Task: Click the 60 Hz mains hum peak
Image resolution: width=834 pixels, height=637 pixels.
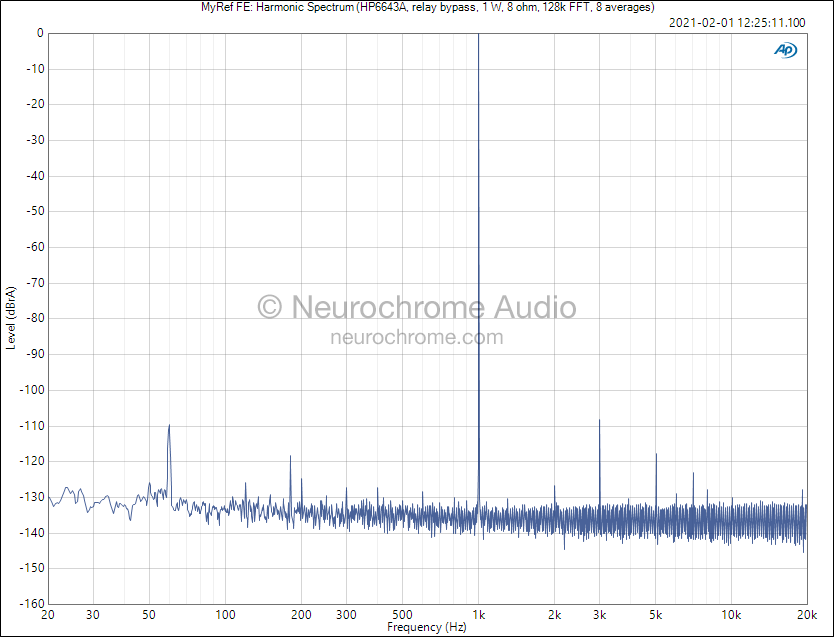Action: (x=169, y=425)
